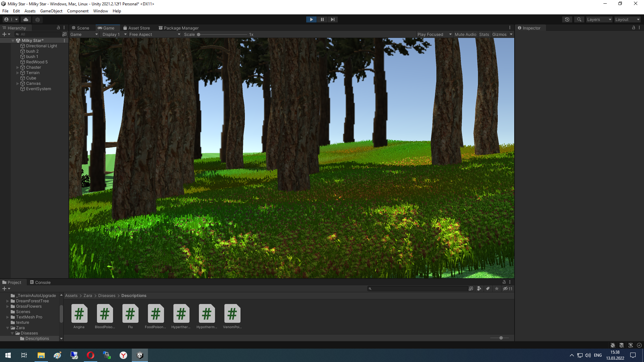Open the Play Focused dropdown
644x362 pixels.
tap(434, 35)
